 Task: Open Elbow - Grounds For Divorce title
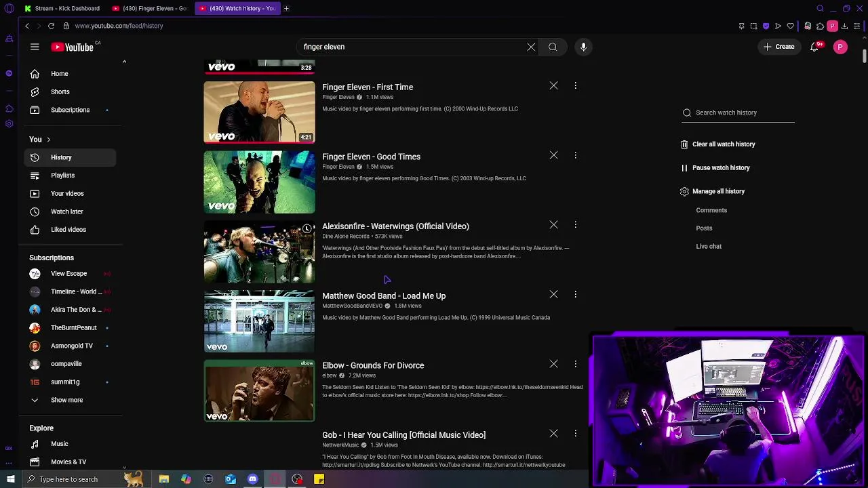pos(373,365)
